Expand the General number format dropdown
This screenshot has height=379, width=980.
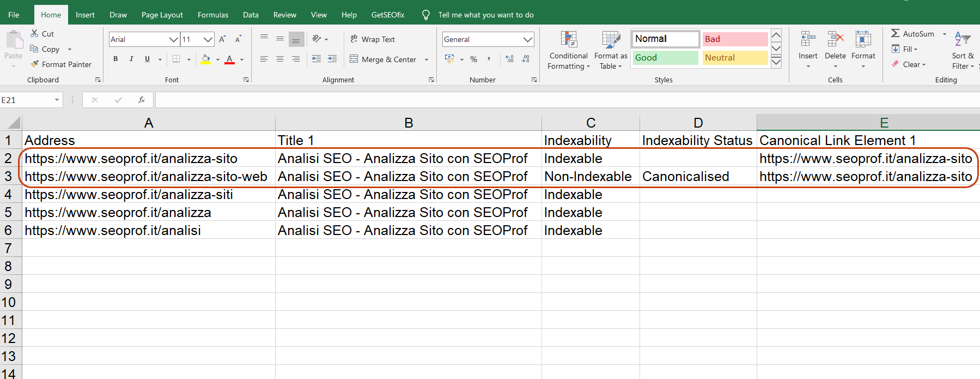click(527, 39)
